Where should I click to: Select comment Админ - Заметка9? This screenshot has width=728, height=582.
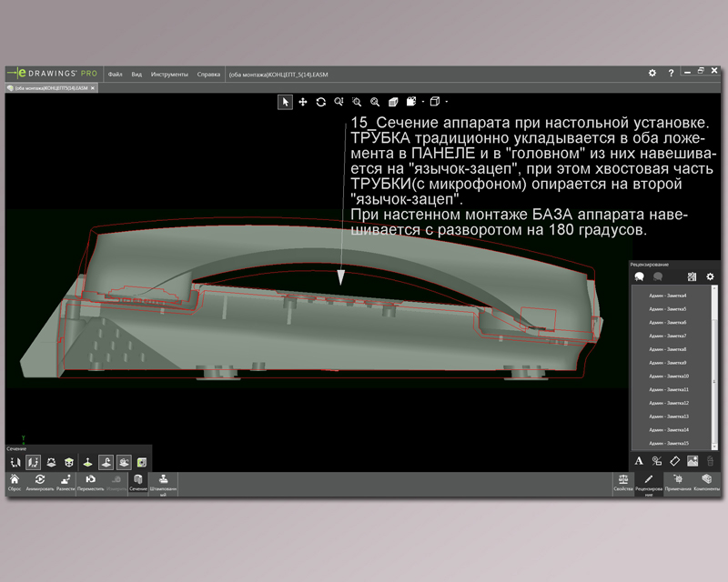tap(668, 363)
